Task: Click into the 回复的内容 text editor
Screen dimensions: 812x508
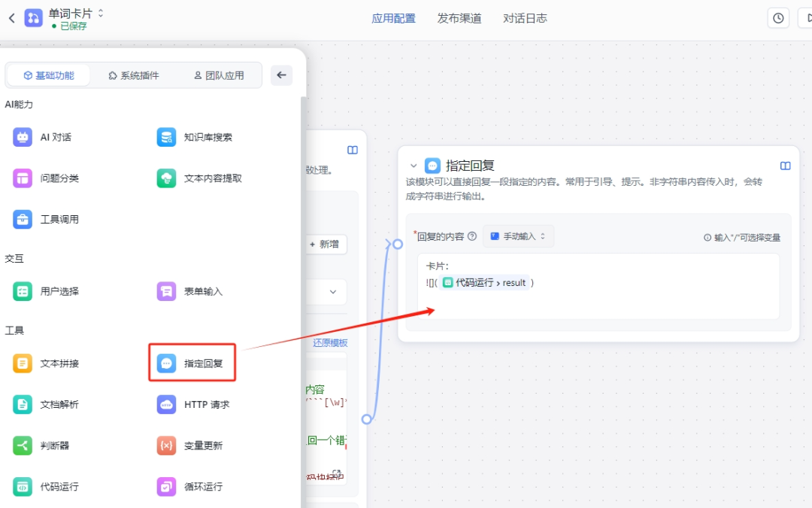Action: pyautogui.click(x=598, y=286)
